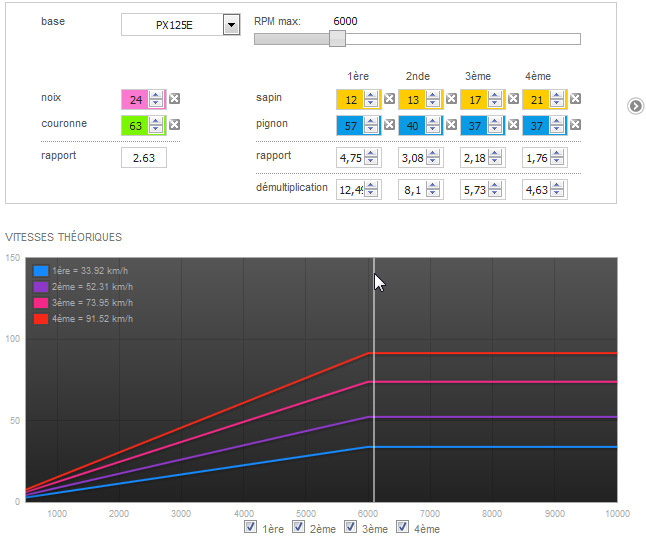Remove the 3ème sapin value 17
Image resolution: width=646 pixels, height=543 pixels.
point(513,99)
